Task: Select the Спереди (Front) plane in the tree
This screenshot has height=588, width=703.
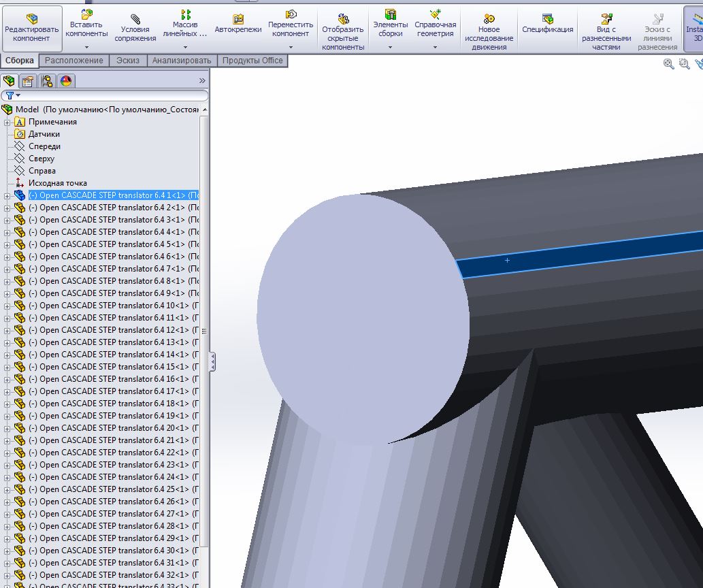Action: coord(44,146)
